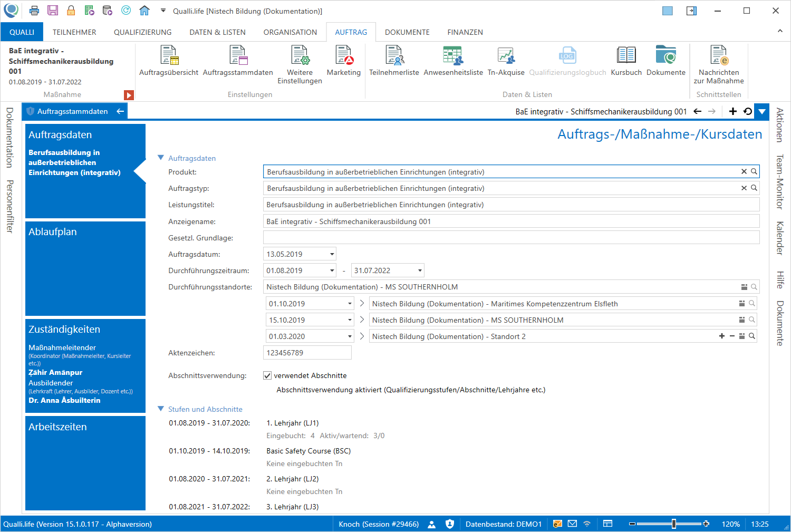Image resolution: width=791 pixels, height=532 pixels.
Task: Click the plus icon in header bar
Action: tap(732, 111)
